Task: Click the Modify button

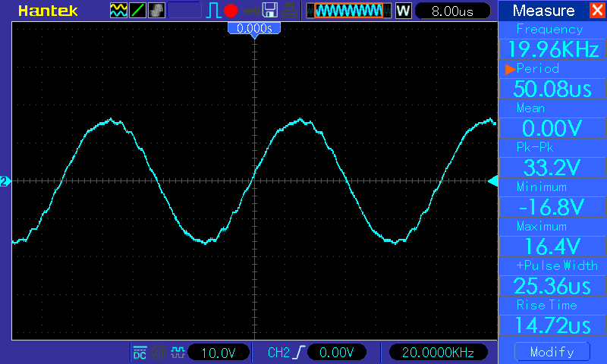Action: pos(552,352)
